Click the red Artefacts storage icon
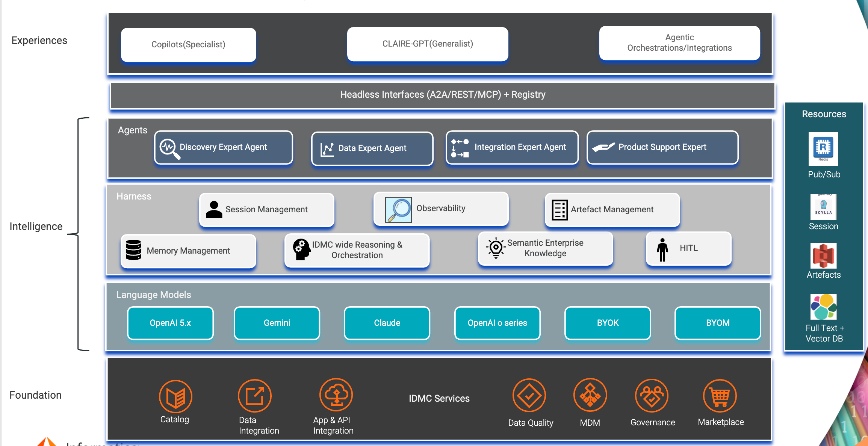 [x=823, y=256]
